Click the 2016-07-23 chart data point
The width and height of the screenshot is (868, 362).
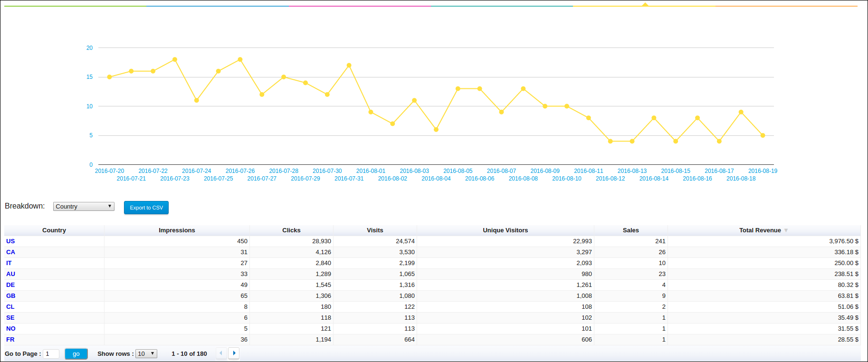[x=175, y=59]
